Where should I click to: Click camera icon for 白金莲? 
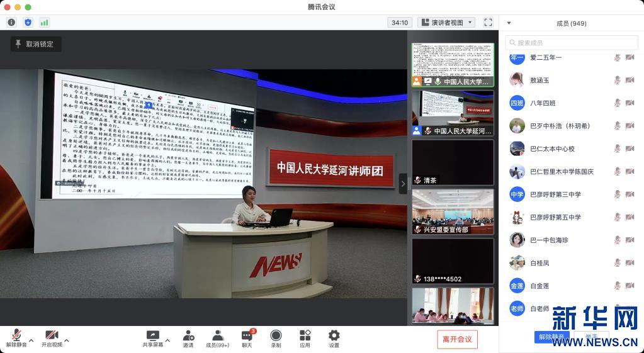630,285
